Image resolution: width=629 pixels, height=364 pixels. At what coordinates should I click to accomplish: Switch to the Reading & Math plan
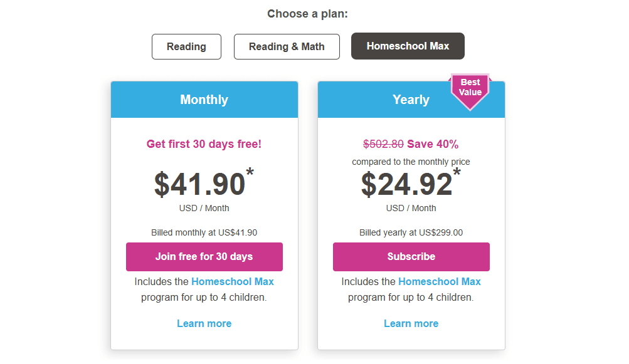[x=287, y=46]
